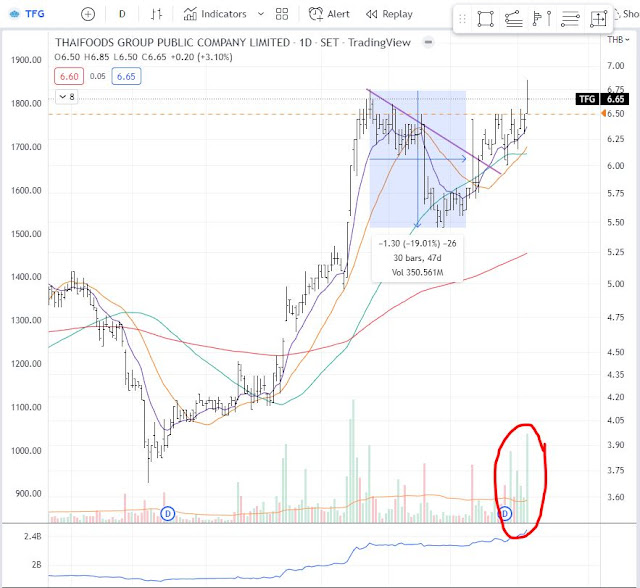Click the 7.00 right price scale value

click(616, 65)
